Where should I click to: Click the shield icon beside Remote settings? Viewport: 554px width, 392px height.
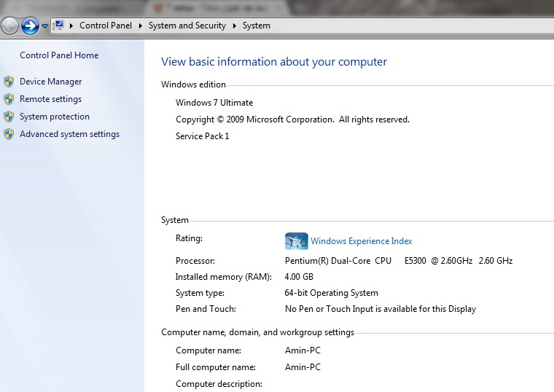click(x=9, y=99)
